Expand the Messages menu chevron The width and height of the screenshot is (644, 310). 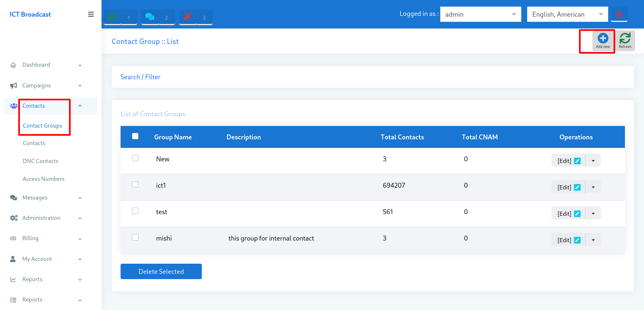click(x=80, y=198)
